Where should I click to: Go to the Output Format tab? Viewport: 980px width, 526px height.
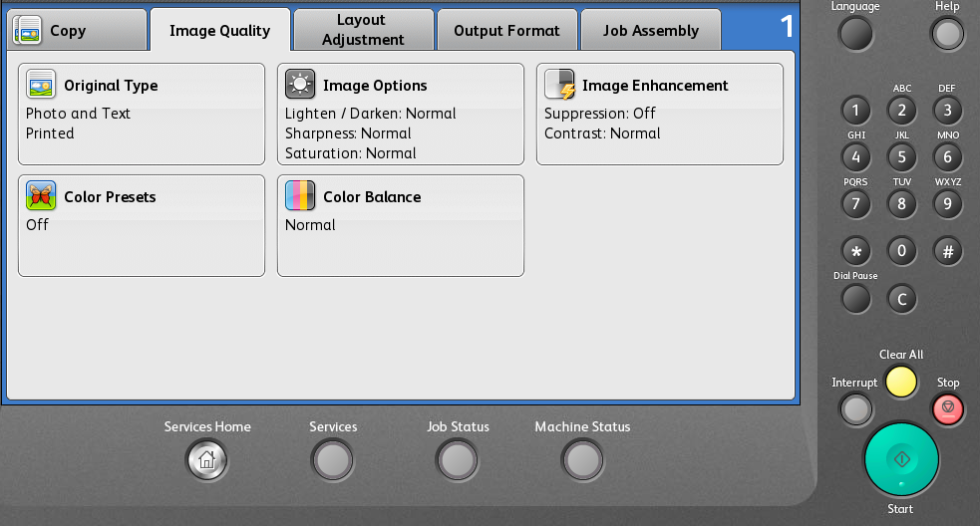[x=506, y=30]
